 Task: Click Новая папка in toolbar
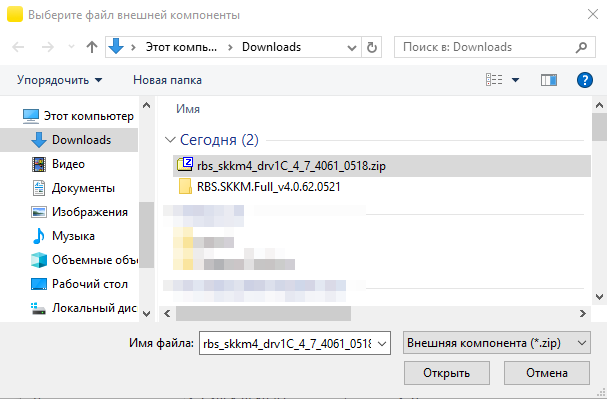(167, 80)
